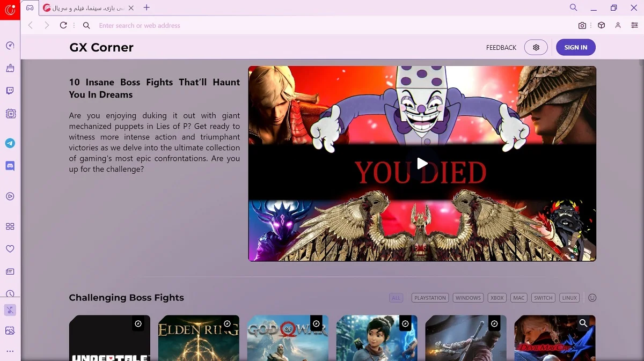Viewport: 644px width, 361px height.
Task: Open the profile account icon
Action: click(618, 25)
